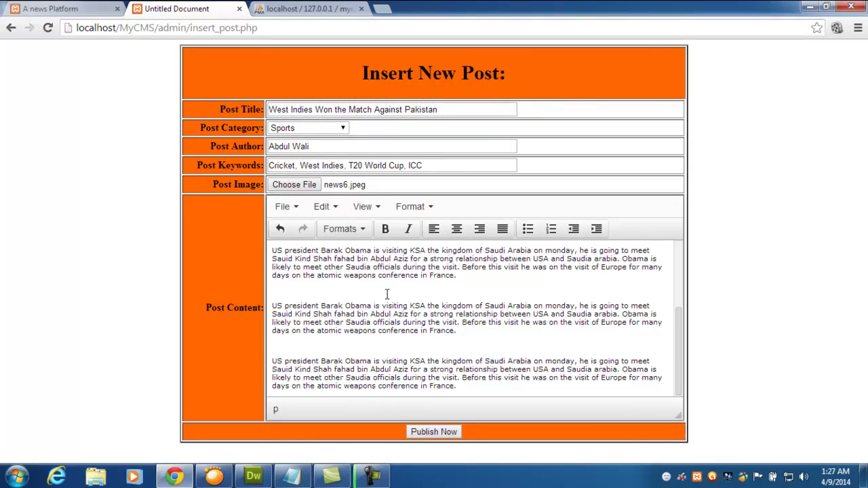
Task: Switch to Dreamweaver on the taskbar
Action: pyautogui.click(x=253, y=476)
